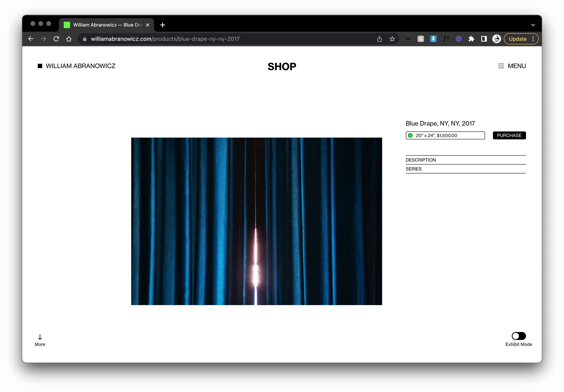Viewport: 564px width, 392px height.
Task: Click the browser reload page icon
Action: 56,39
